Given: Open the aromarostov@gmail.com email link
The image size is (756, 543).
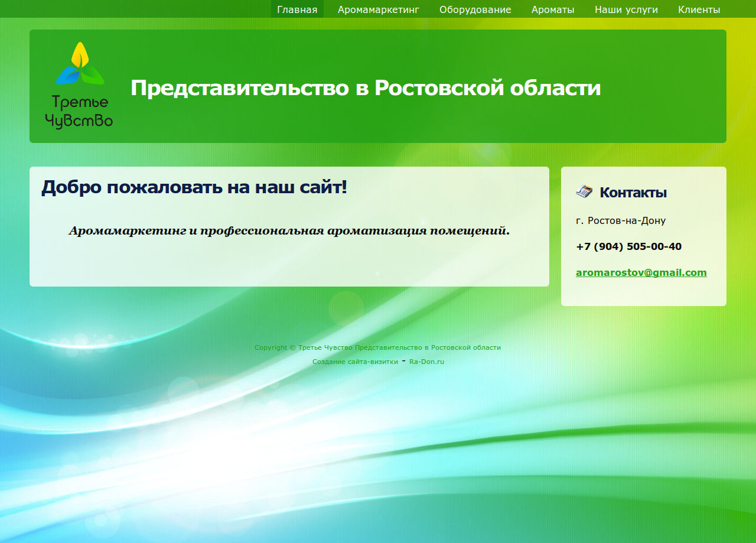Looking at the screenshot, I should [641, 272].
